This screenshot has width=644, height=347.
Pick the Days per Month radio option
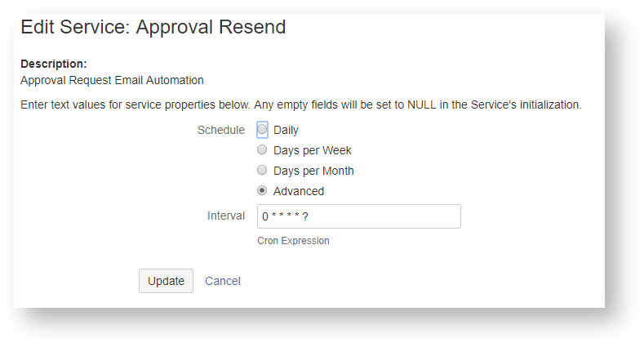262,170
